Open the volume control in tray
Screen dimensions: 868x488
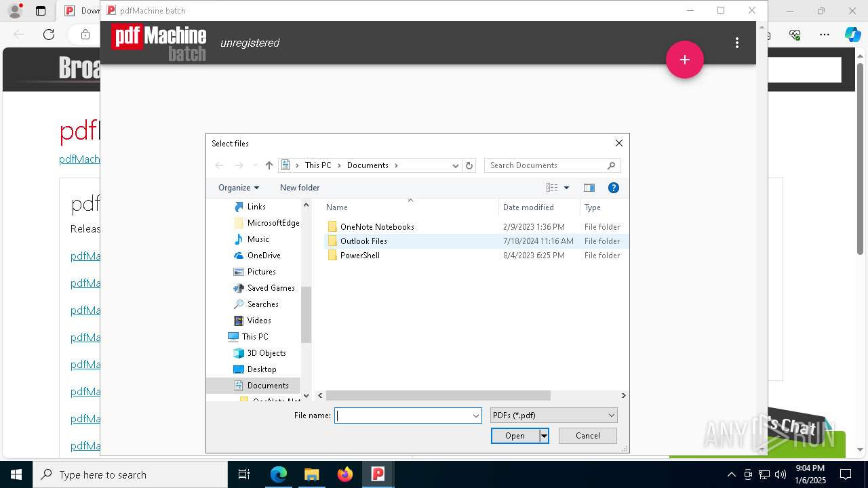(x=780, y=474)
